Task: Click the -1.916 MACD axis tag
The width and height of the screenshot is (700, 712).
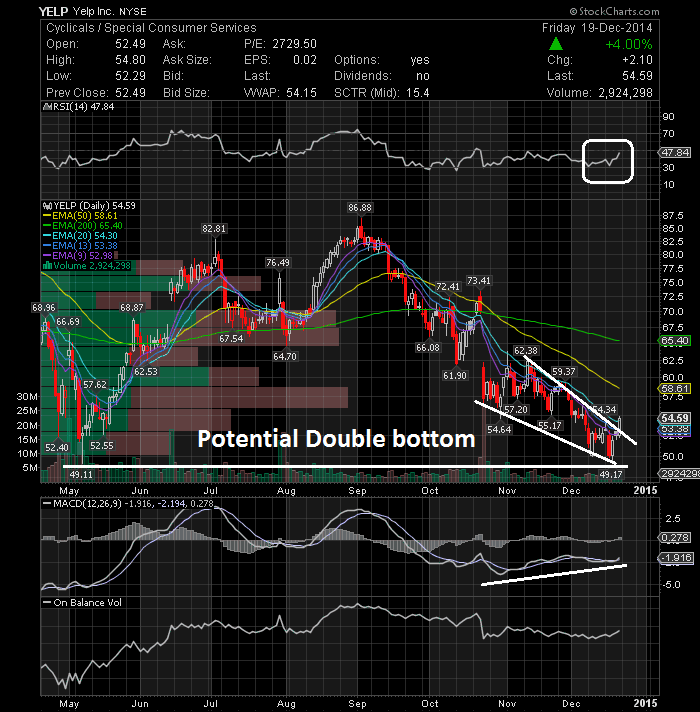Action: [x=676, y=558]
